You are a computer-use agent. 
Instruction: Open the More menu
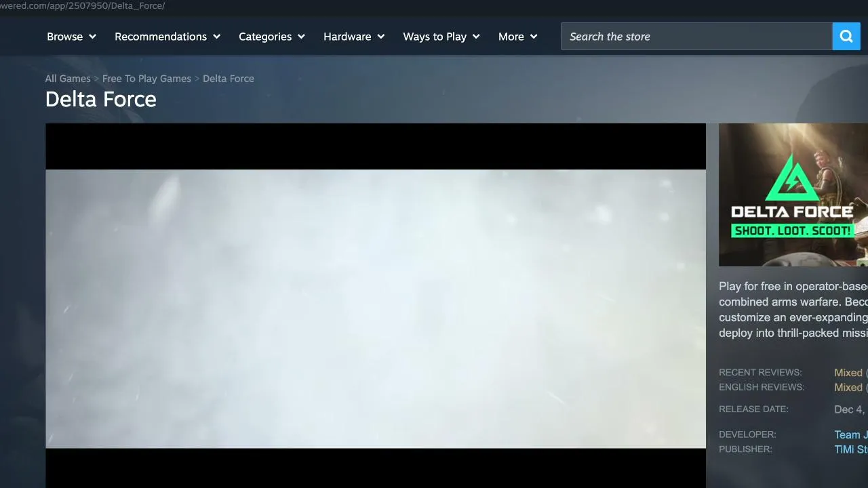point(518,37)
